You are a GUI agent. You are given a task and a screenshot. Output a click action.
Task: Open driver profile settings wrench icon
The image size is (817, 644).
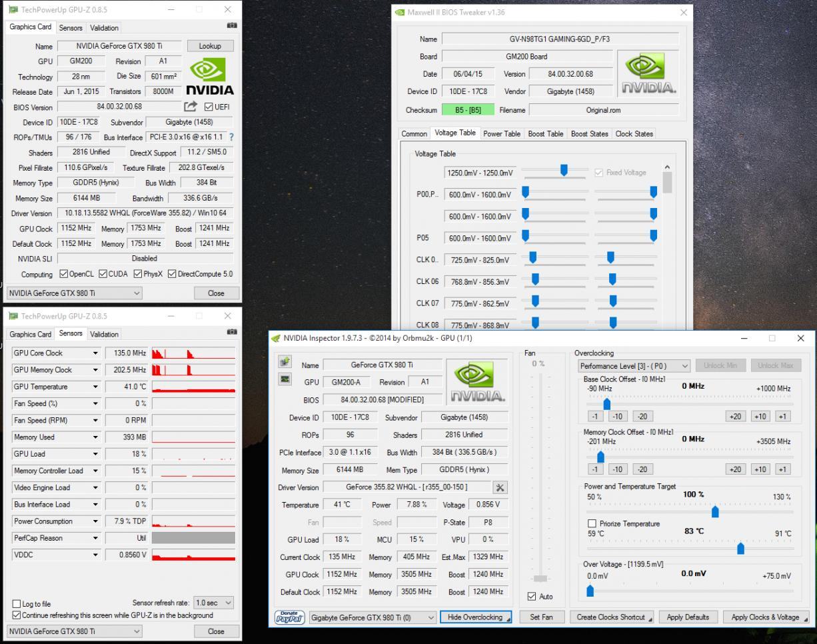[500, 487]
